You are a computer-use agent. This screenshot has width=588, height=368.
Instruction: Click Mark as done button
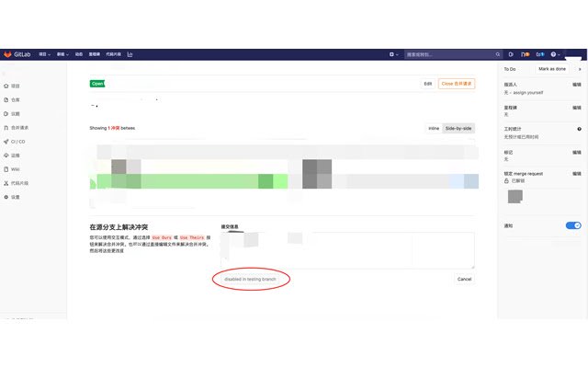point(552,69)
